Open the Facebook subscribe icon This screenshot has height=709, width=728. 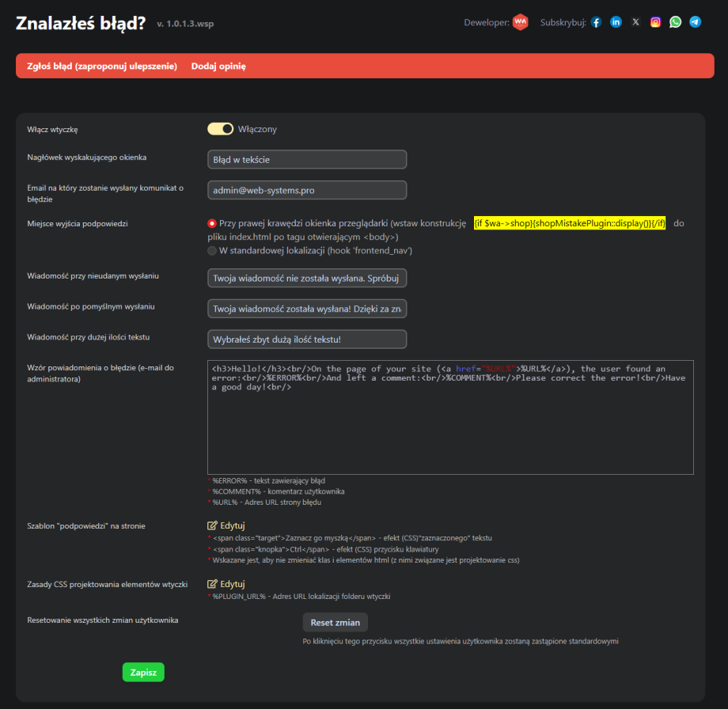pyautogui.click(x=596, y=22)
